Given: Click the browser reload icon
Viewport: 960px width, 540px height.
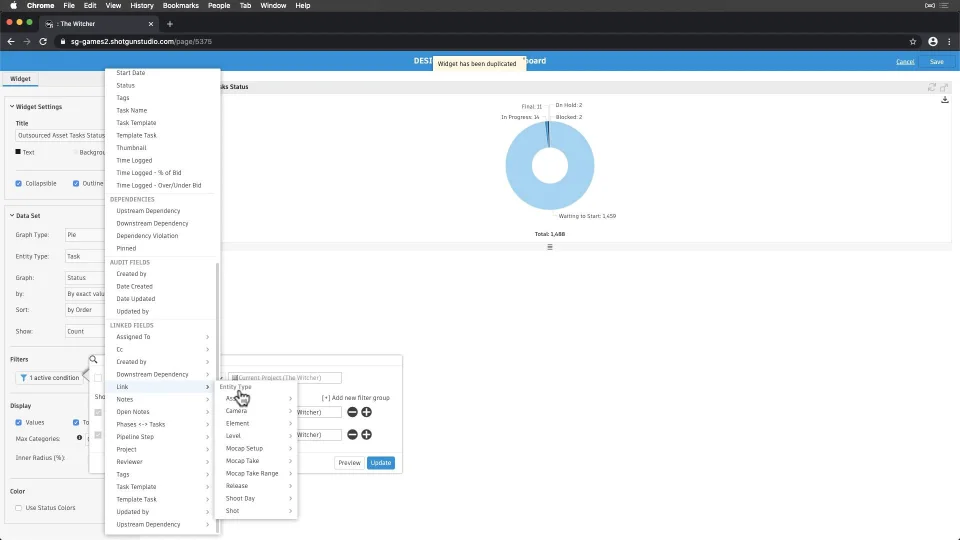Looking at the screenshot, I should point(43,42).
